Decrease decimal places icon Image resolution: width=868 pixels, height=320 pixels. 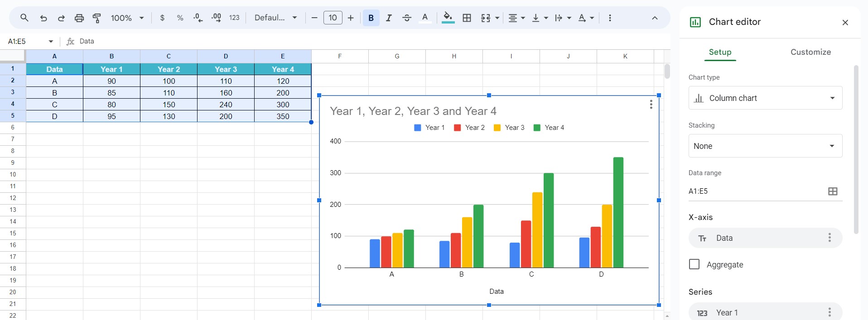[198, 18]
